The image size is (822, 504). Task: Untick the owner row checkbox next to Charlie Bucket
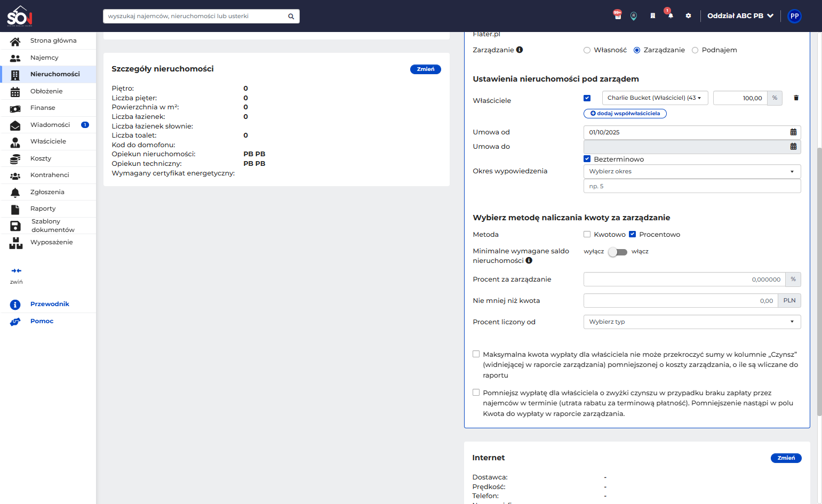pyautogui.click(x=587, y=98)
